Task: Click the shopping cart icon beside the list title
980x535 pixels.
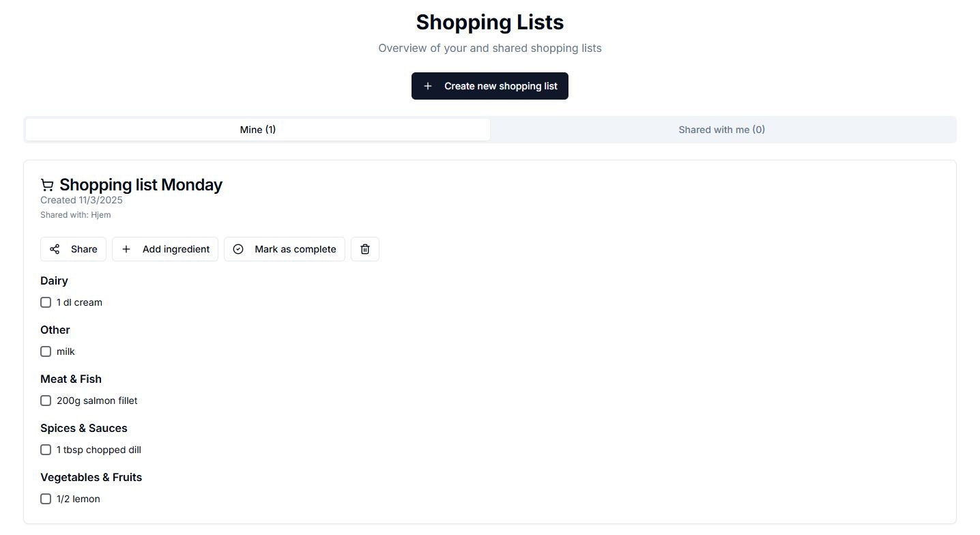Action: (x=47, y=184)
